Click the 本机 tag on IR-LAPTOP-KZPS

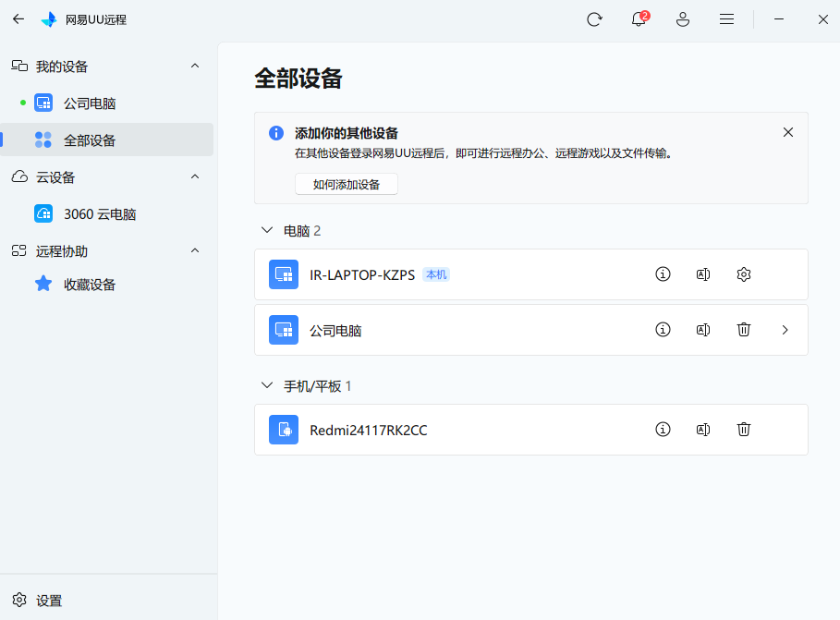click(436, 275)
